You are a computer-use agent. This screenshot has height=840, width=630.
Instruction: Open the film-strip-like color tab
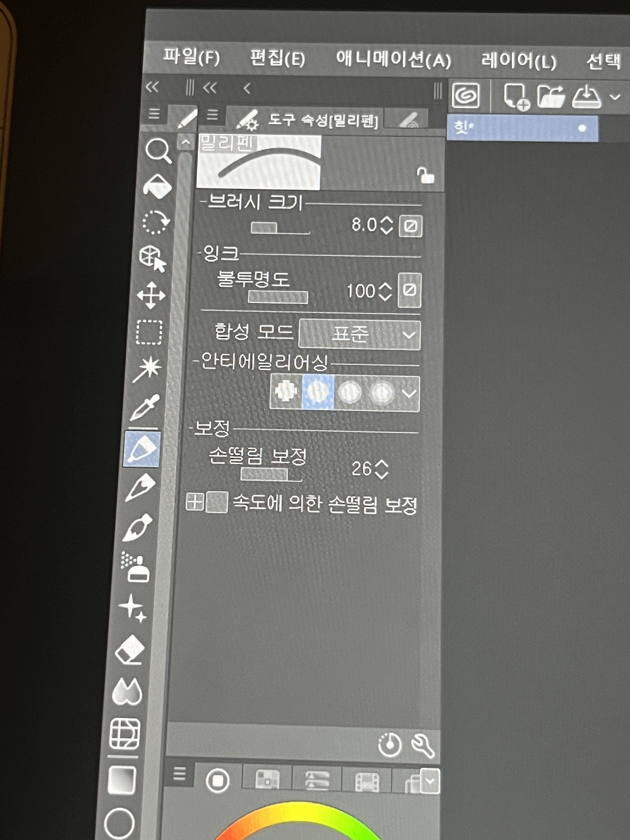(x=366, y=780)
